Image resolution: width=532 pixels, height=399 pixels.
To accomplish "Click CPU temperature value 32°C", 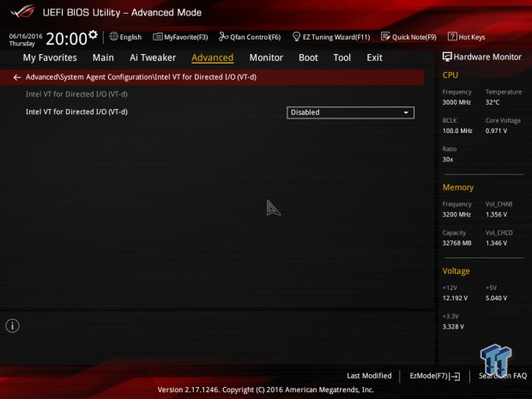I will (x=493, y=102).
